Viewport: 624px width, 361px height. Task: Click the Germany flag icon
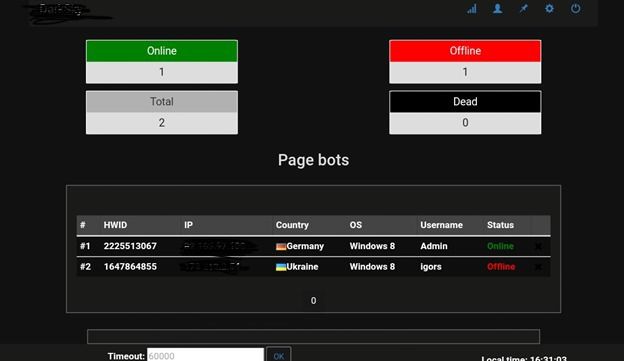[x=281, y=247]
